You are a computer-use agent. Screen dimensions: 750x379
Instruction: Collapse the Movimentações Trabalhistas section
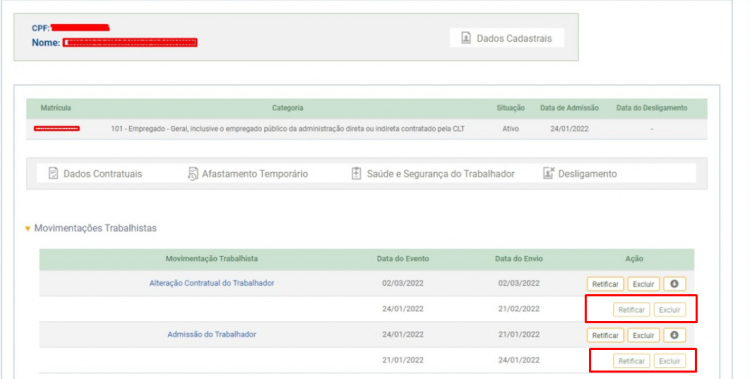[28, 229]
